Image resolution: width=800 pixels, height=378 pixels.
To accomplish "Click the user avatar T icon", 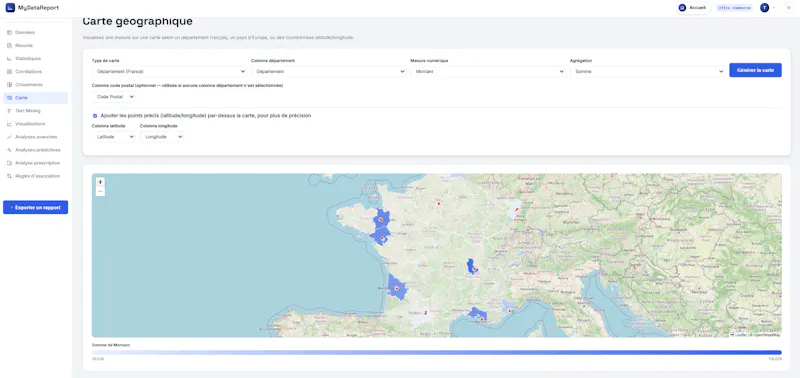I will (764, 8).
